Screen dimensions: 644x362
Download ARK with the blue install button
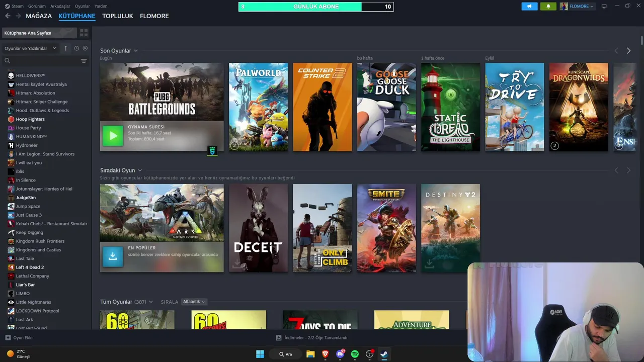[113, 256]
